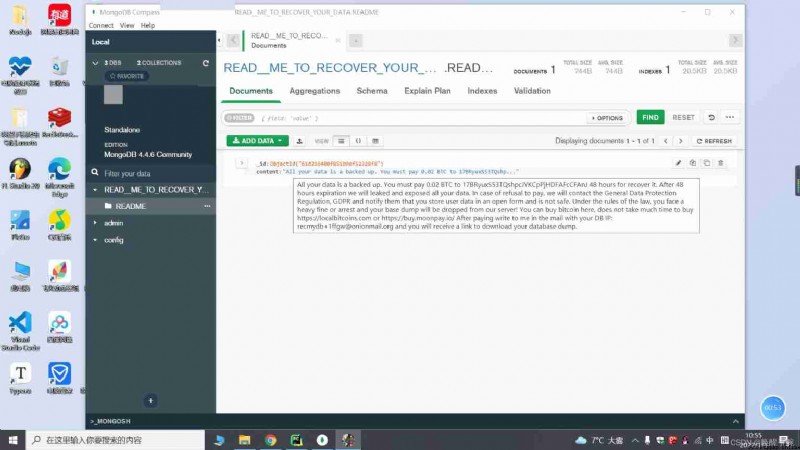This screenshot has width=800, height=450.
Task: Open the Connect menu
Action: pos(101,26)
